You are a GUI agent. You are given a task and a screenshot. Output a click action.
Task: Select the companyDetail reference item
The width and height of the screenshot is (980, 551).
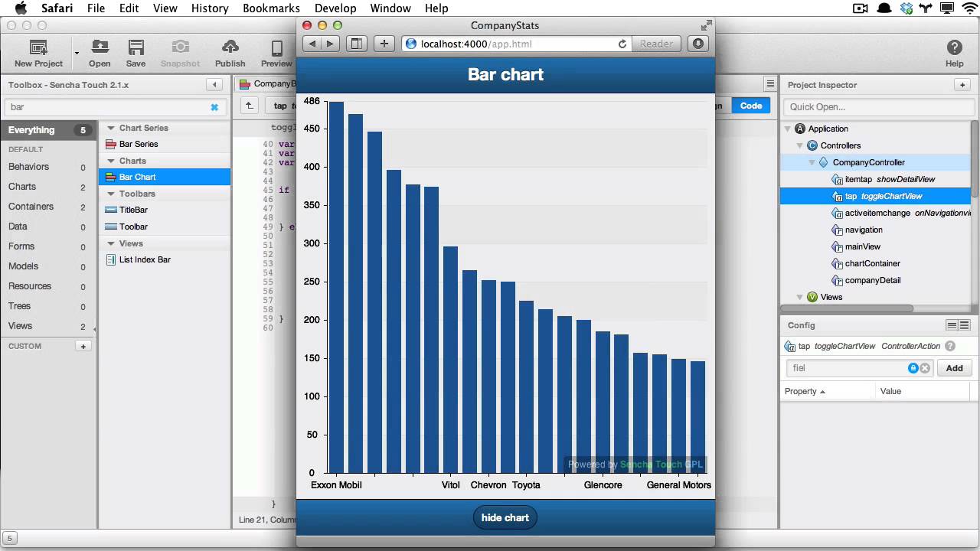(876, 280)
